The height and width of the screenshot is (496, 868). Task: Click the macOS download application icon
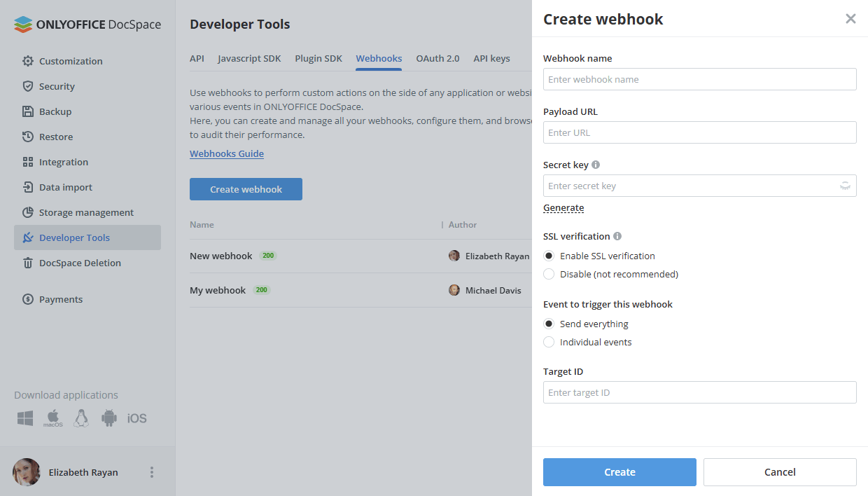52,418
